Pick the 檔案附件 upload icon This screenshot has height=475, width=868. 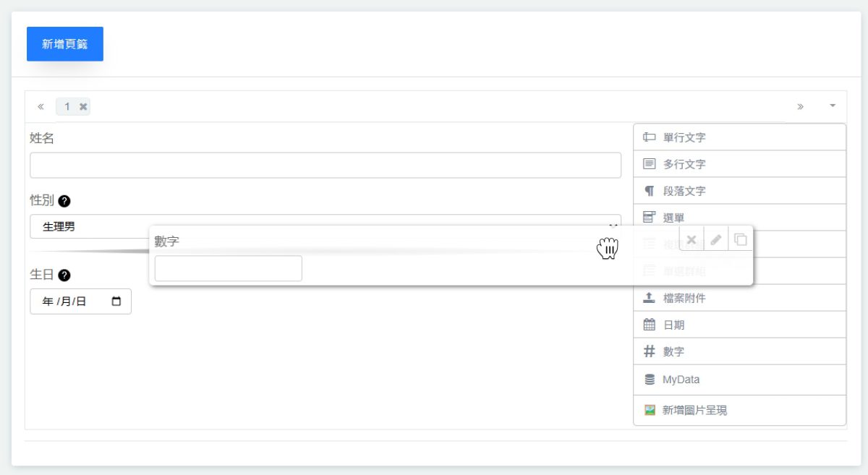[x=649, y=298]
